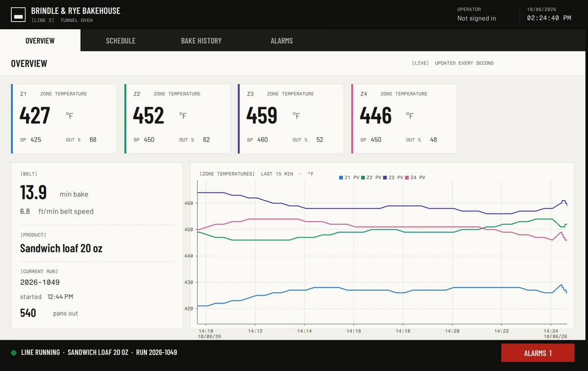Toggle Z2 PV green legend swatch
This screenshot has width=588, height=371.
tap(363, 178)
